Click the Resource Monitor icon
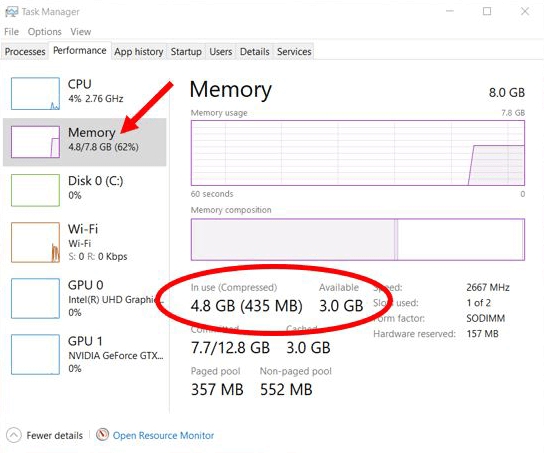544x453 pixels. coord(102,435)
